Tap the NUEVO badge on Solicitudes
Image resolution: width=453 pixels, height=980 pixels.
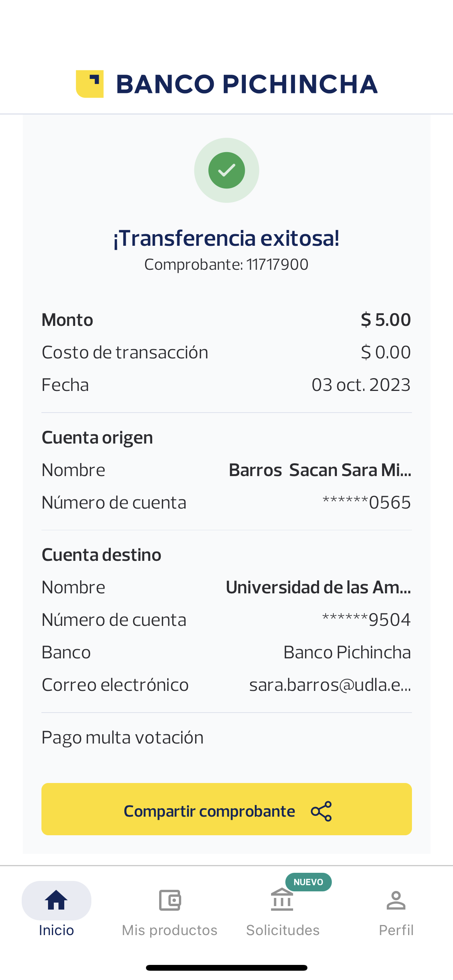[x=308, y=882]
